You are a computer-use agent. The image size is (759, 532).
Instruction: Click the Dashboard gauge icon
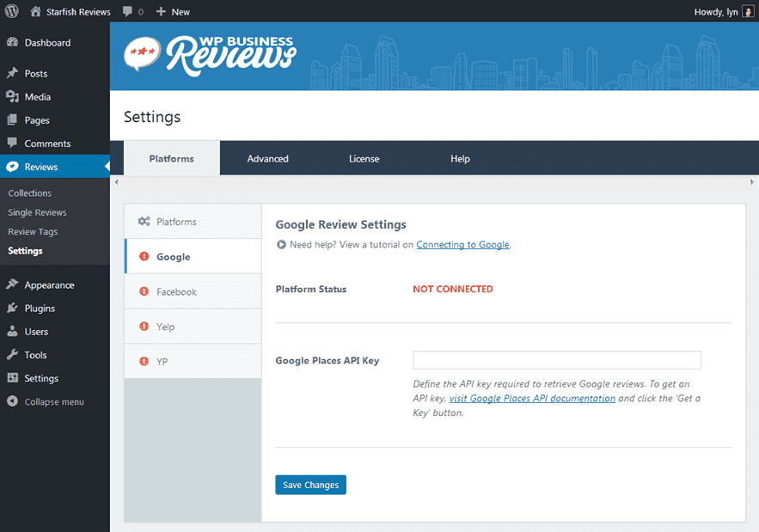13,42
